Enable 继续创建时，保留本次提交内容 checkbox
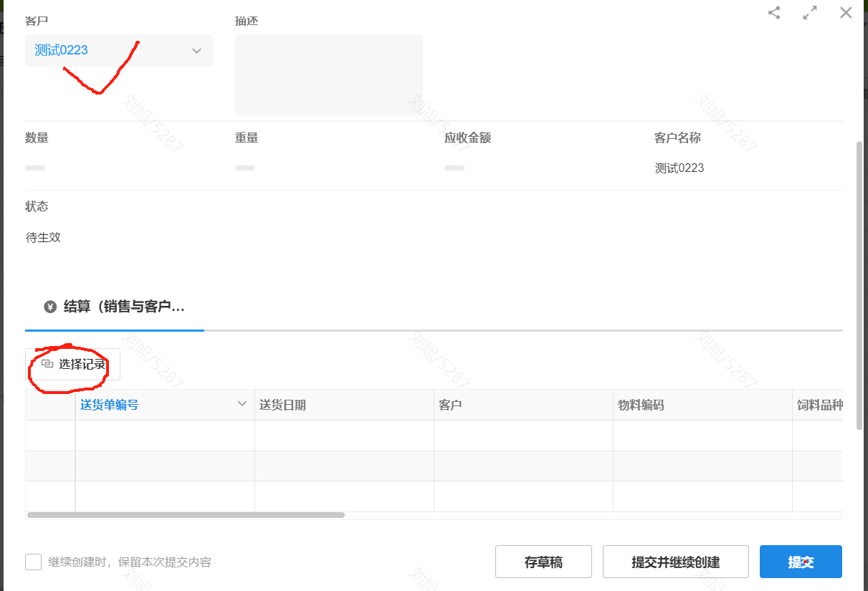This screenshot has width=868, height=591. pos(33,562)
